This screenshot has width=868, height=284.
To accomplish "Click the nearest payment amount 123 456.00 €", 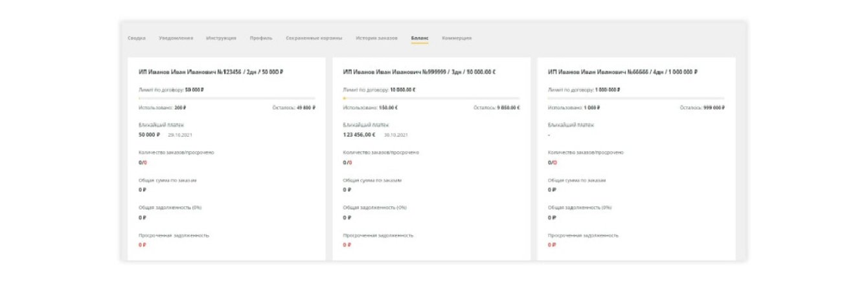I will click(360, 135).
